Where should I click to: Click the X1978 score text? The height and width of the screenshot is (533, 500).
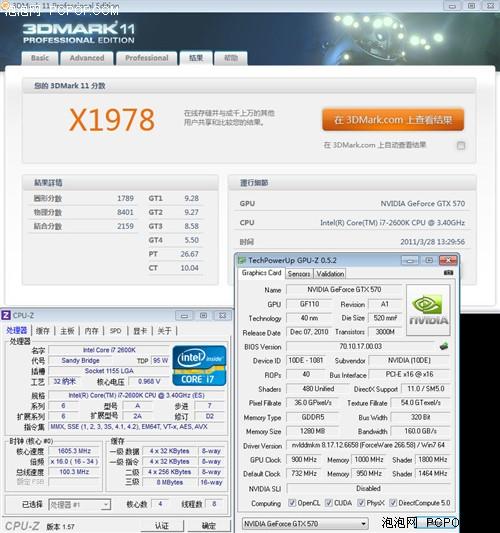112,120
